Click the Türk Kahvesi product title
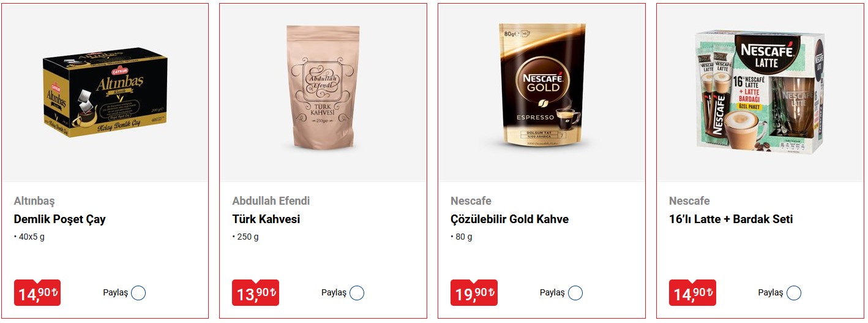Viewport: 868px width, 323px height. point(266,219)
